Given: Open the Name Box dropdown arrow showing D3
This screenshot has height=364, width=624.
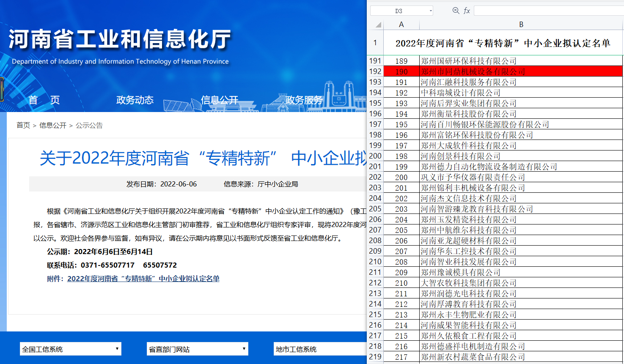Looking at the screenshot, I should click(431, 11).
